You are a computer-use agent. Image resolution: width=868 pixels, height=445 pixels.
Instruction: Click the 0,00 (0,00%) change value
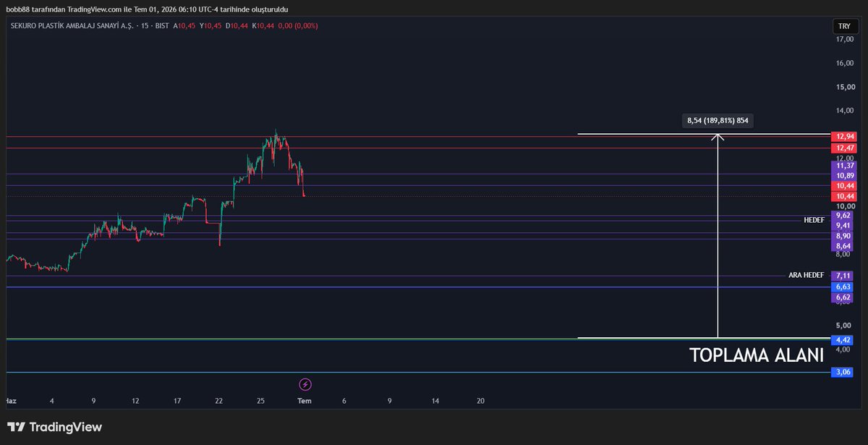pos(297,25)
